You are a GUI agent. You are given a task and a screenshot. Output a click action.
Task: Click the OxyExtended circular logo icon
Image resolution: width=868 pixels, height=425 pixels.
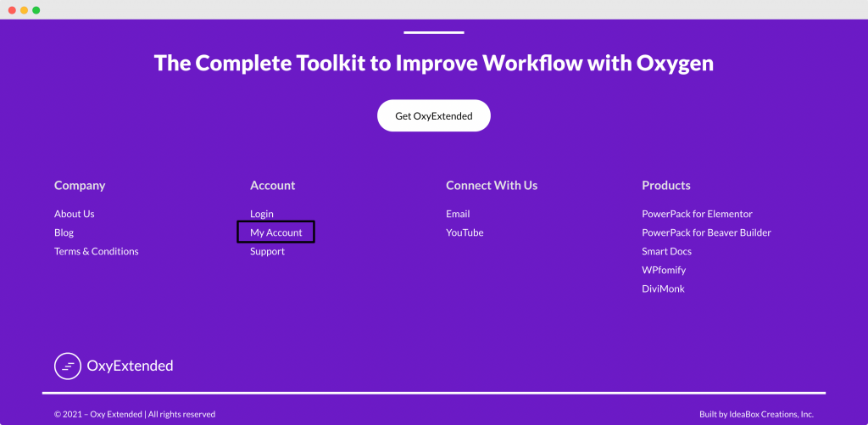pos(68,366)
